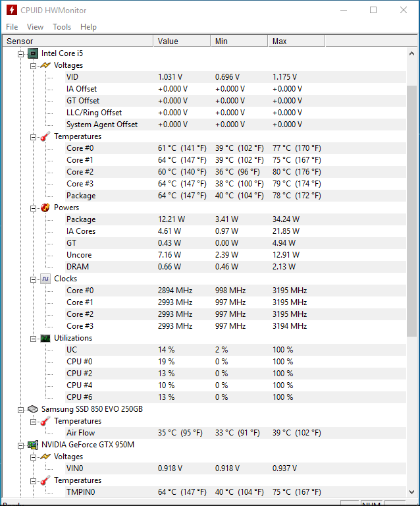This screenshot has height=506, width=420.
Task: Select the LLC/Ring Offset row
Action: pyautogui.click(x=235, y=113)
